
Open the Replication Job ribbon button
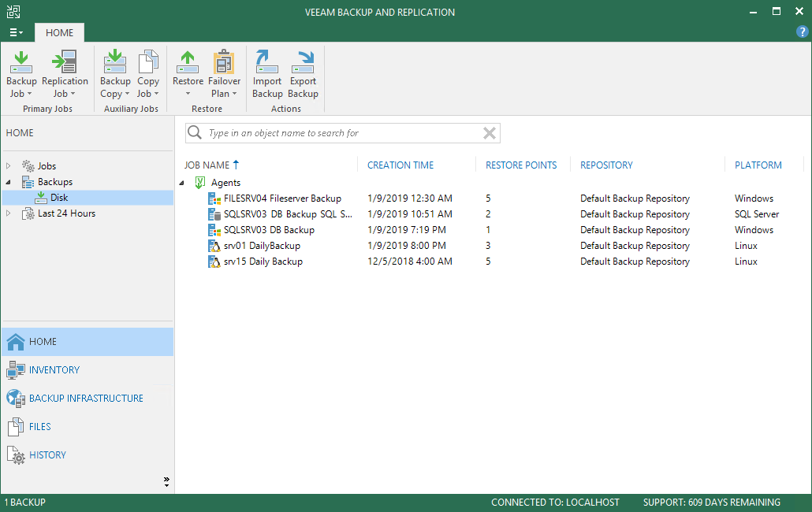(65, 74)
